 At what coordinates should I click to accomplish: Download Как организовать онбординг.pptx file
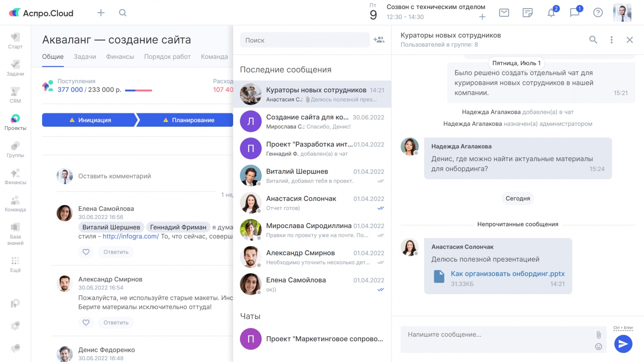[507, 274]
